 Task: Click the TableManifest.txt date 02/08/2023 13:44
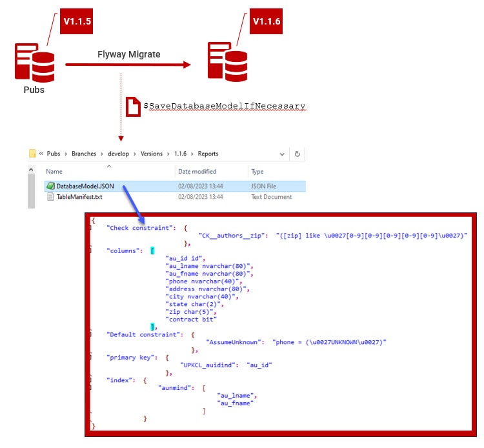pos(200,197)
